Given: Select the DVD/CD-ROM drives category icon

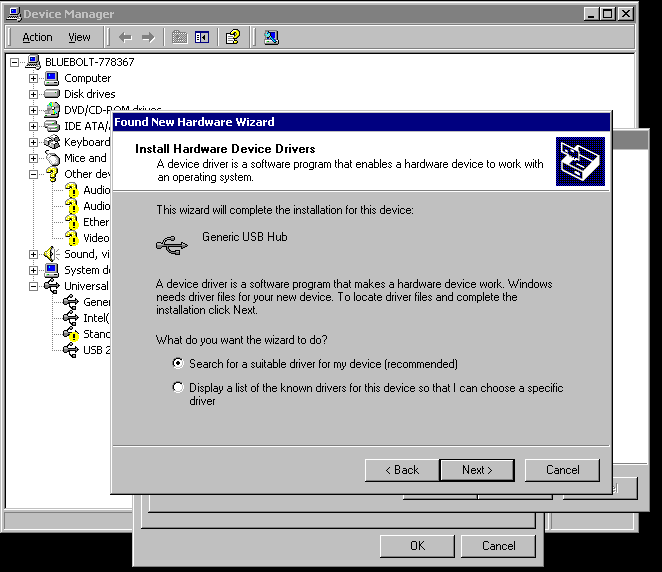Looking at the screenshot, I should coord(52,110).
